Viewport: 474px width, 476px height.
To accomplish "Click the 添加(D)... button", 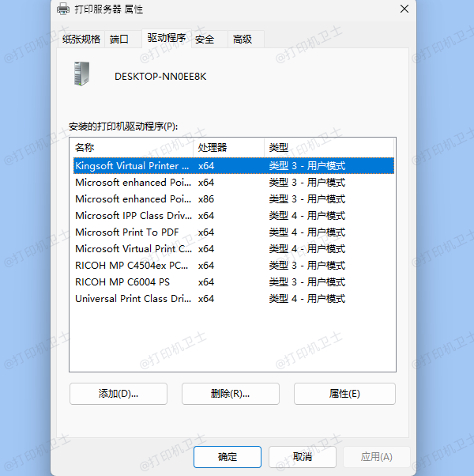I will tap(118, 394).
